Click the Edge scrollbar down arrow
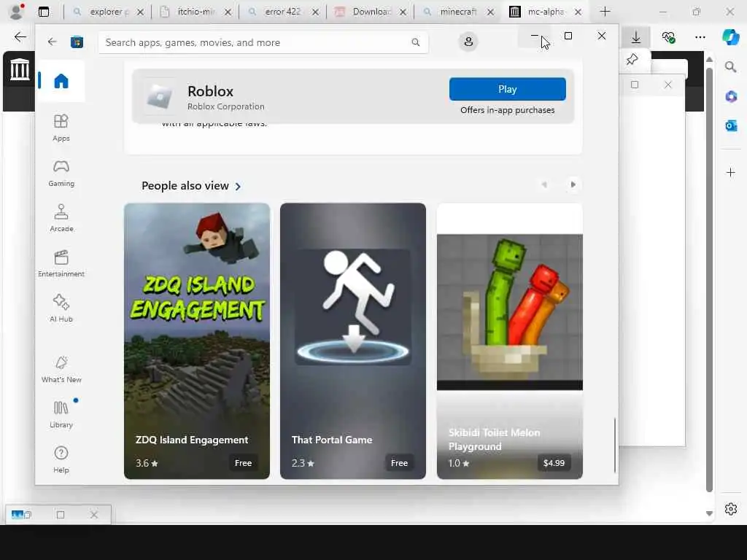The image size is (747, 560). (709, 513)
